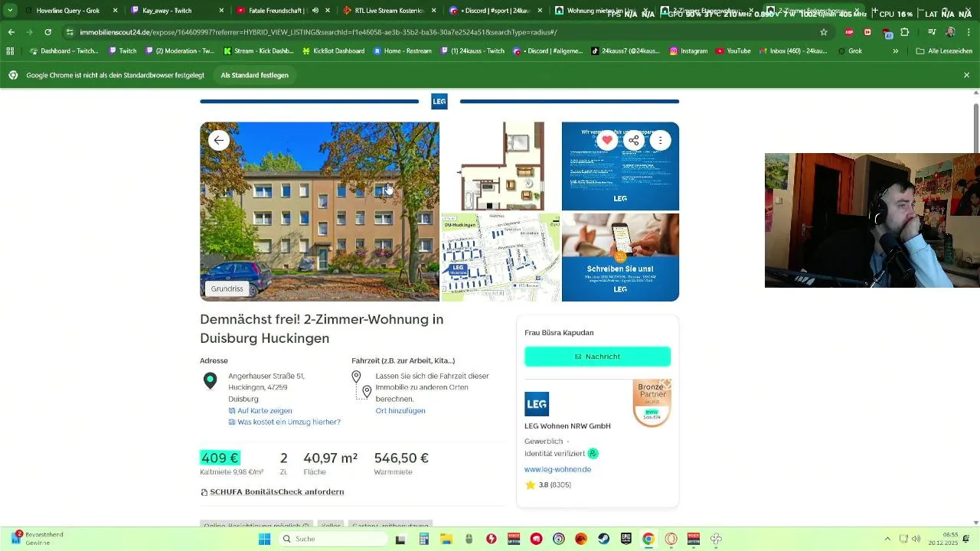Viewport: 980px width, 551px height.
Task: Open the three-dot more options menu
Action: pos(661,140)
